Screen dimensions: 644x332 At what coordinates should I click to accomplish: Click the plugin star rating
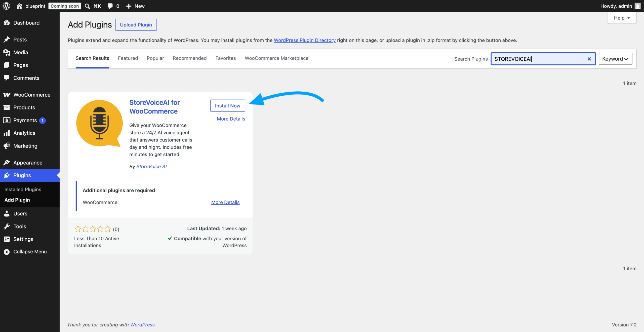93,229
